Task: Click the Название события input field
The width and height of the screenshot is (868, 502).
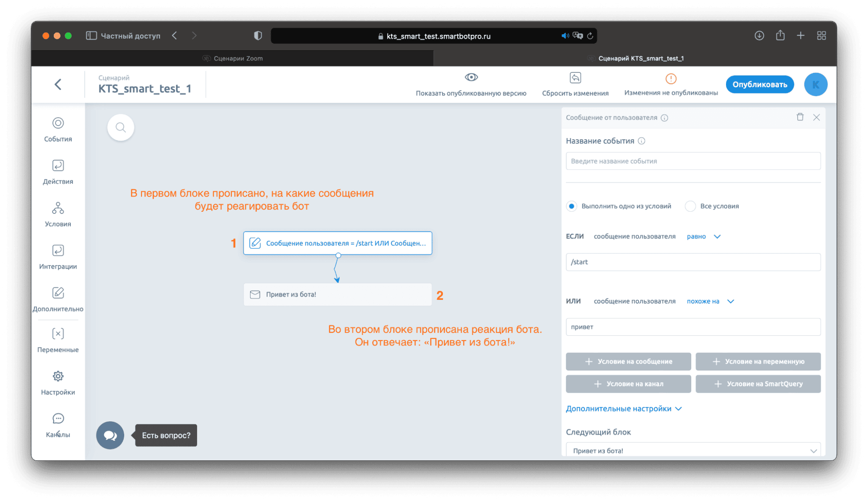Action: pos(693,161)
